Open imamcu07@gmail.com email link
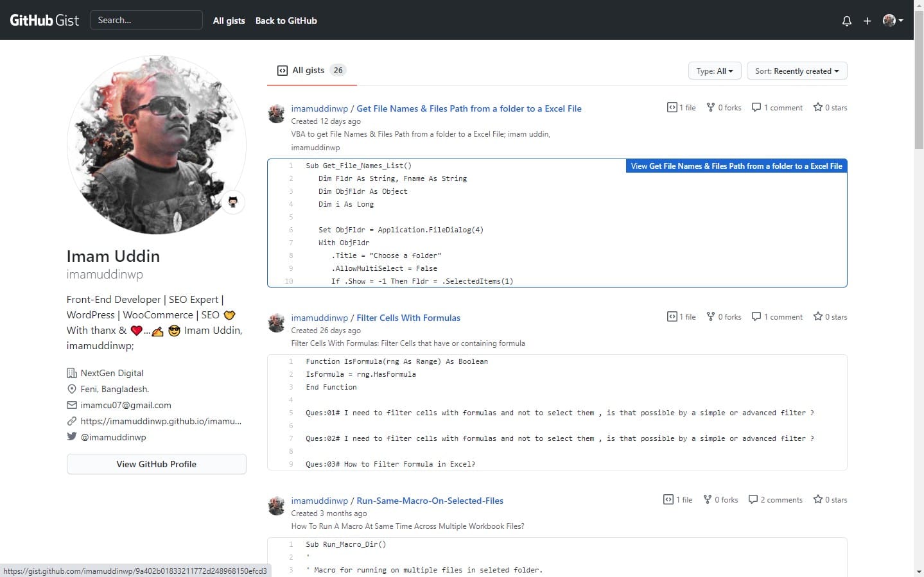 point(126,405)
